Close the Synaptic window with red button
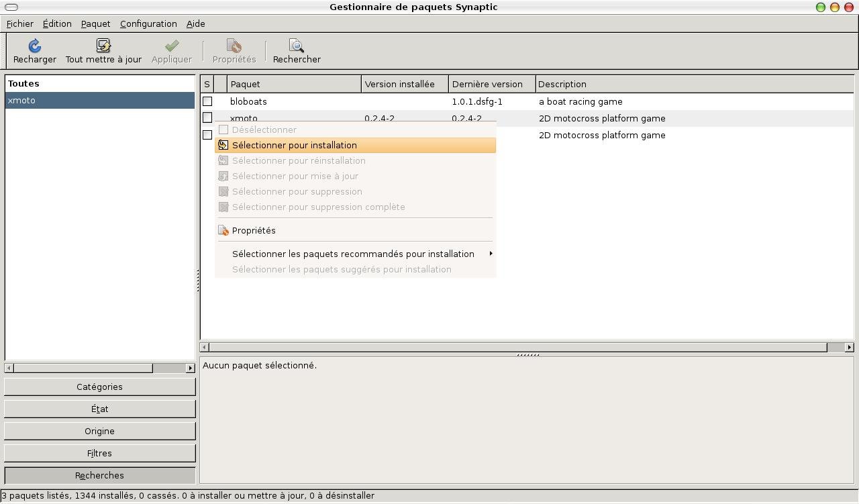The image size is (859, 504). (849, 7)
